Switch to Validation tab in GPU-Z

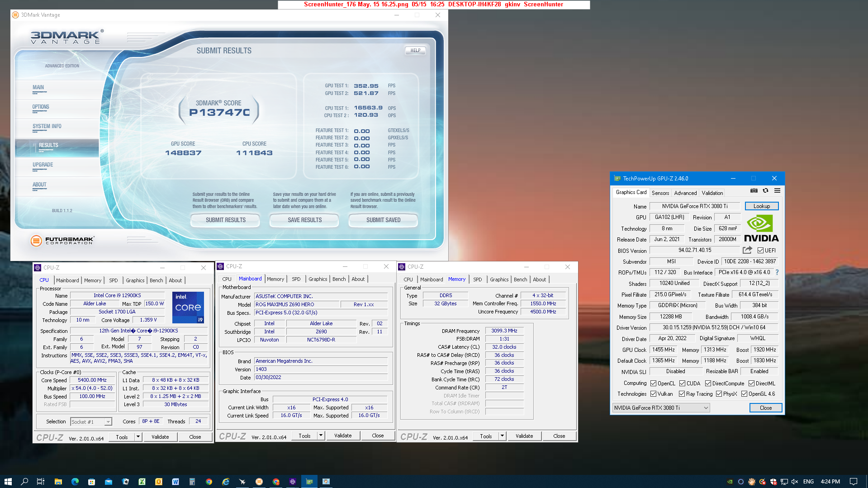pyautogui.click(x=712, y=193)
